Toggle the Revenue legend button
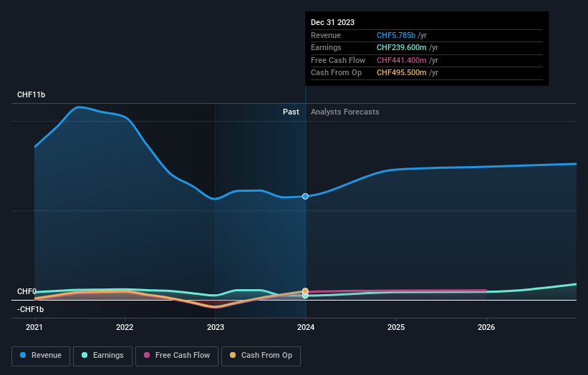The image size is (588, 375). (41, 356)
